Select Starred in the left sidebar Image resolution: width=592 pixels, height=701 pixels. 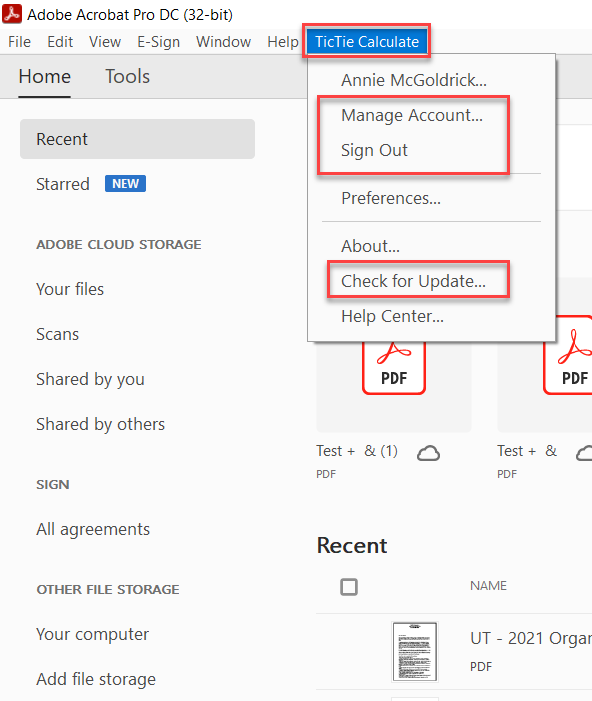coord(63,184)
